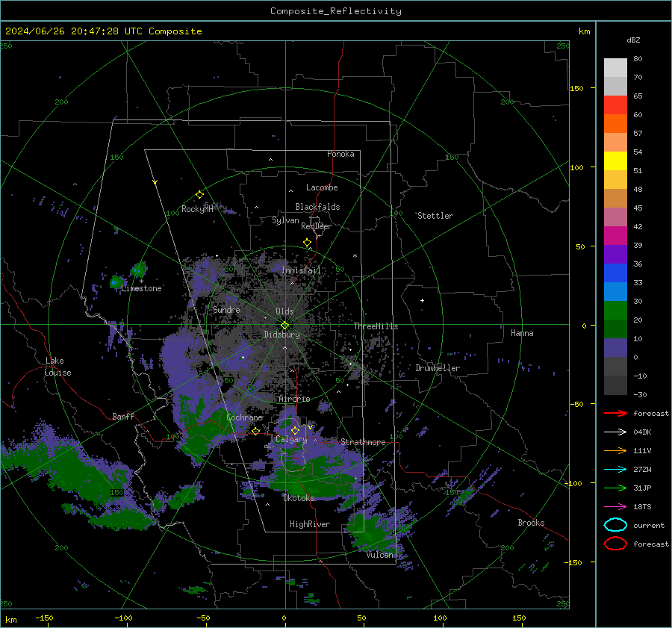
Task: Click the Olds city label
Action: click(x=284, y=311)
